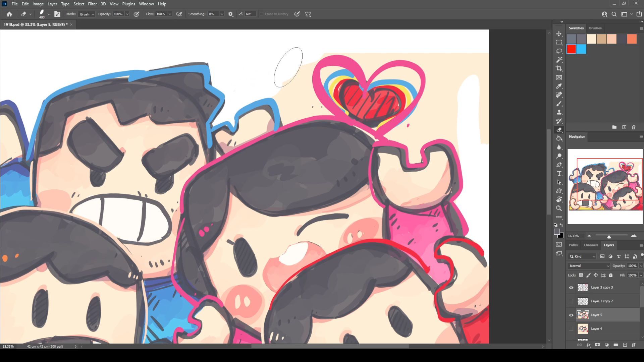Toggle lock all padlock icon
Screen dimensions: 644x362
tap(611, 275)
